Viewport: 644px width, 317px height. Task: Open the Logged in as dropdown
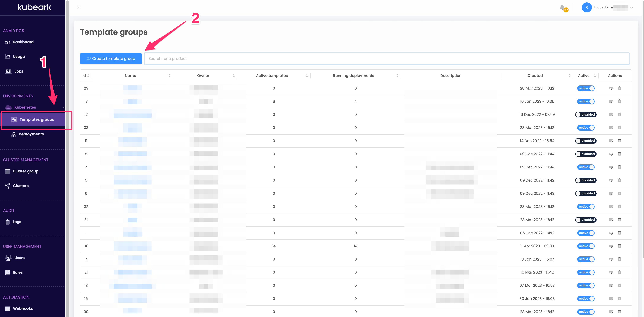point(632,7)
